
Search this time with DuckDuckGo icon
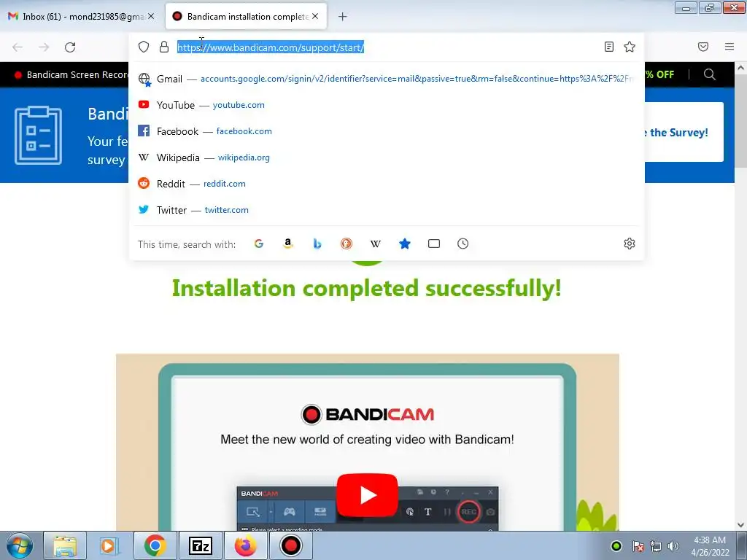[347, 244]
